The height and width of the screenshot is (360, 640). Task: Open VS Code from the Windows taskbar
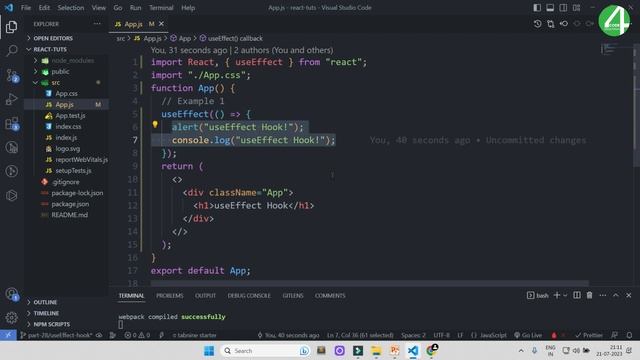(x=413, y=351)
